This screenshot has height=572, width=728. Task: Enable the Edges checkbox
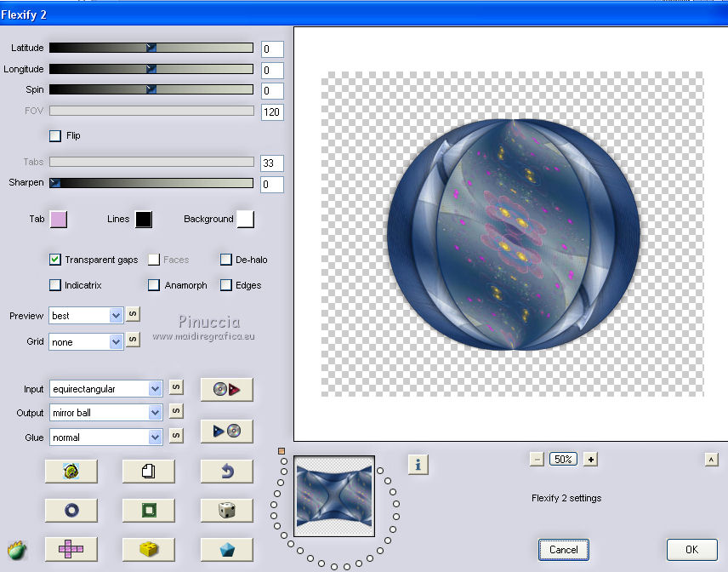point(226,285)
